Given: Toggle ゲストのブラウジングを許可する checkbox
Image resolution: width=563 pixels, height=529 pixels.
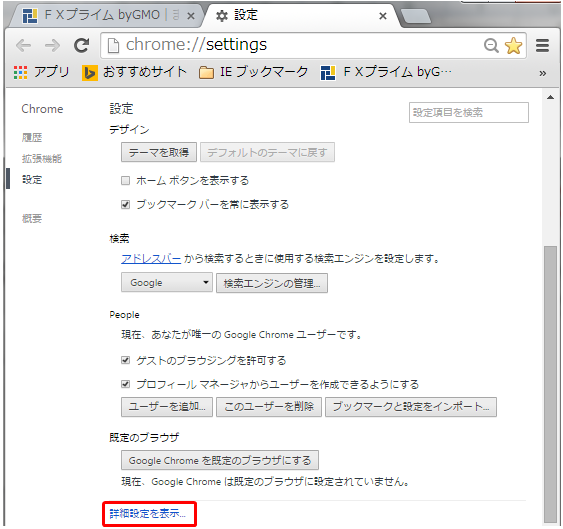Looking at the screenshot, I should pos(125,360).
